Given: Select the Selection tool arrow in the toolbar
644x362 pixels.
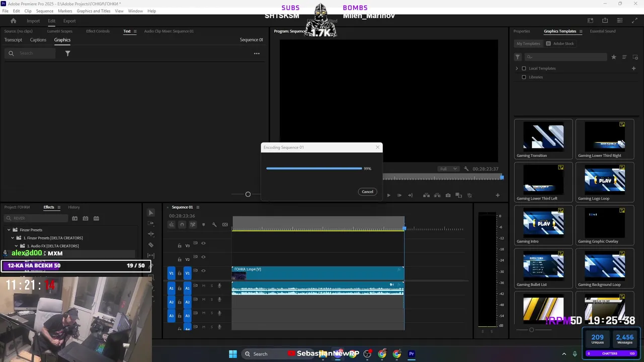Looking at the screenshot, I should pyautogui.click(x=151, y=213).
